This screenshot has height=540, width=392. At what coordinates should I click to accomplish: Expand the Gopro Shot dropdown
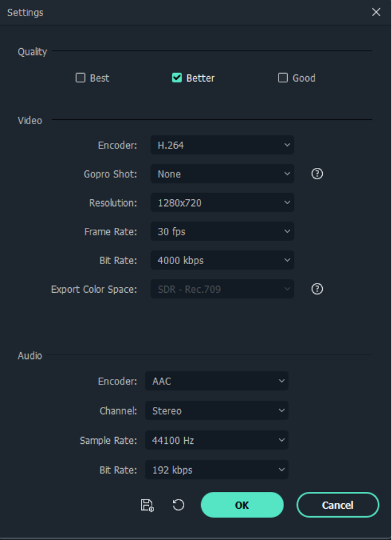pyautogui.click(x=222, y=174)
